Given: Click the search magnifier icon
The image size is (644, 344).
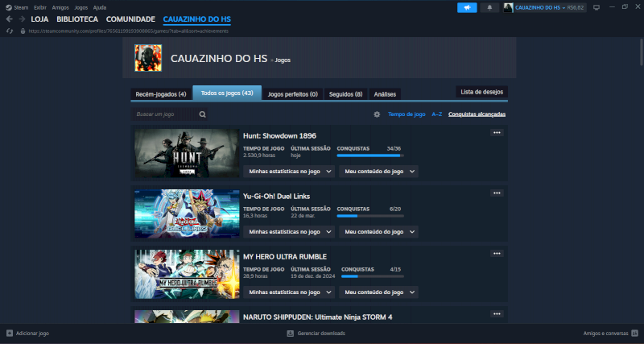Looking at the screenshot, I should click(x=203, y=114).
